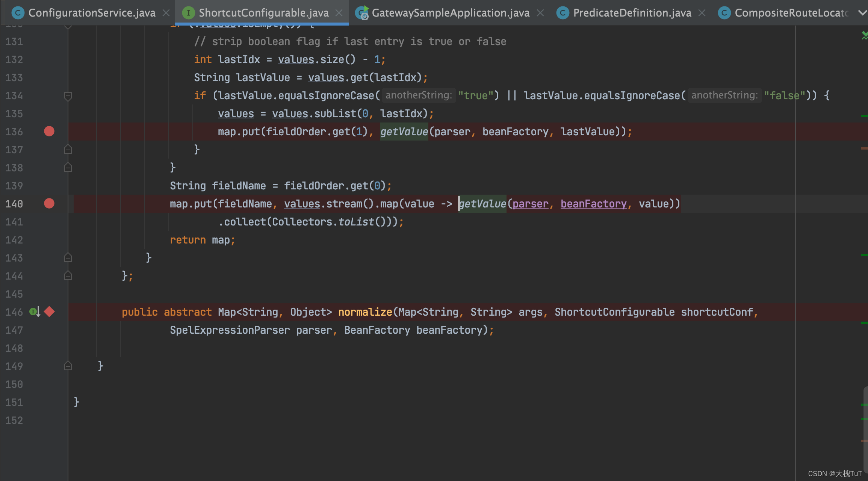
Task: Click getValue call on line 136
Action: pos(404,132)
